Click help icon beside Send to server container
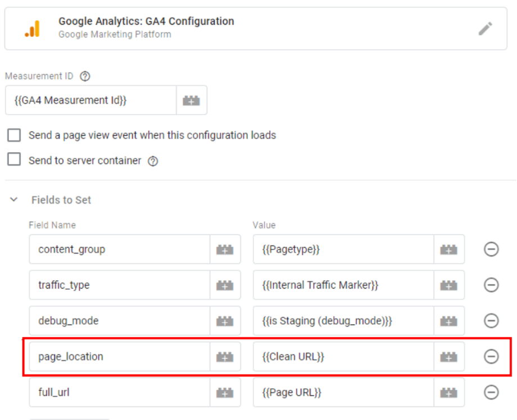 click(x=153, y=161)
